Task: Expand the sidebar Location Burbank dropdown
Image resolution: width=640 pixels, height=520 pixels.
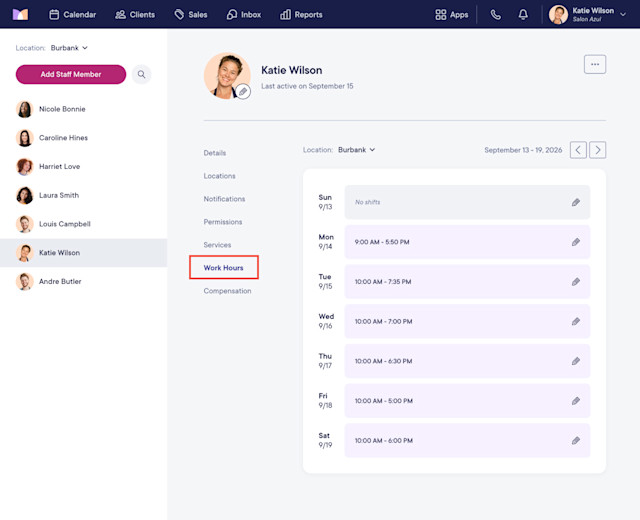Action: pos(69,48)
